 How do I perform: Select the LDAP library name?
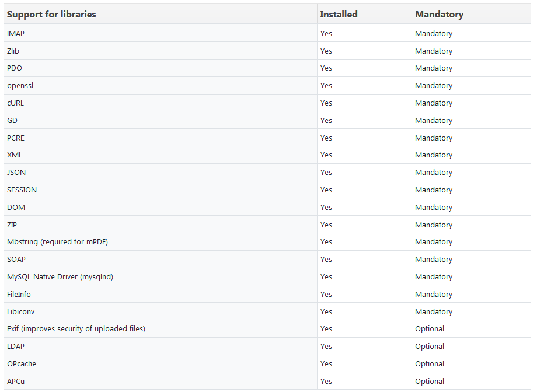[x=15, y=346]
